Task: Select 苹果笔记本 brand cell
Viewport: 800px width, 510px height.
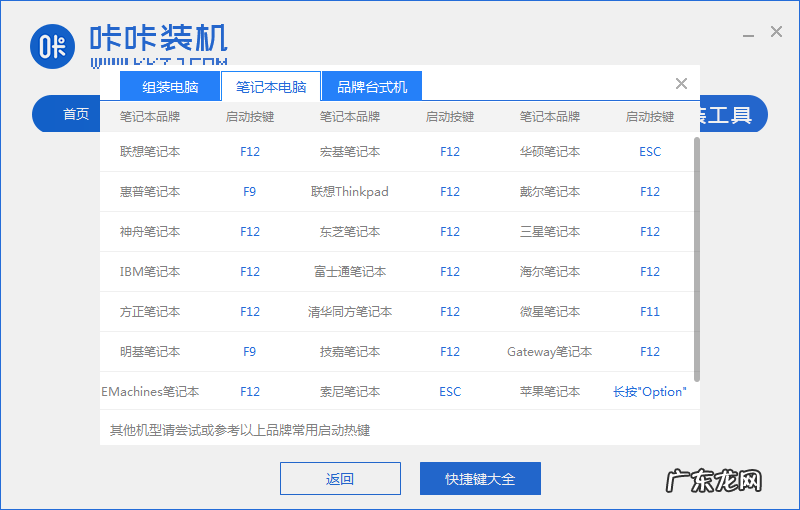Action: click(550, 392)
